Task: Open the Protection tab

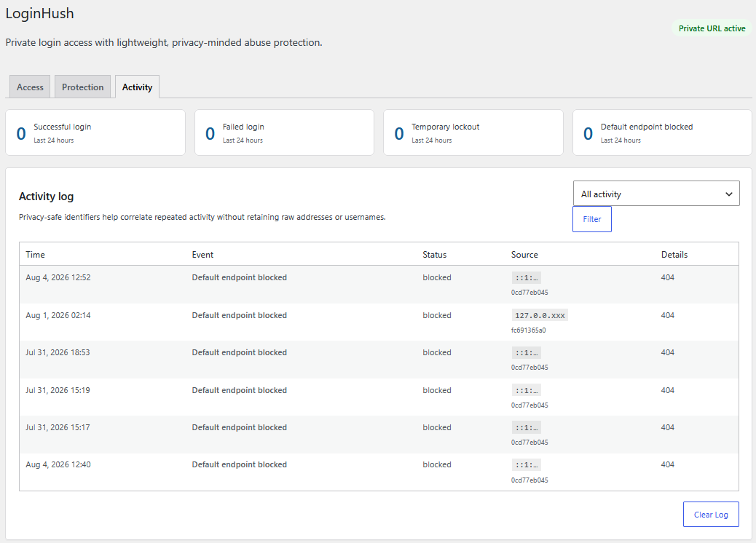Action: [x=82, y=87]
